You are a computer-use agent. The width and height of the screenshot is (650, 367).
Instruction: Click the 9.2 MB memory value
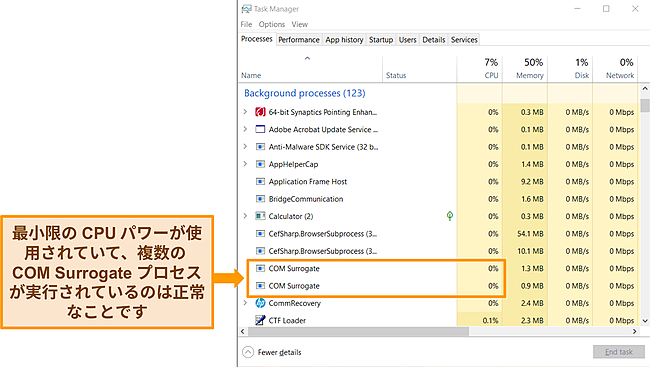pos(532,182)
